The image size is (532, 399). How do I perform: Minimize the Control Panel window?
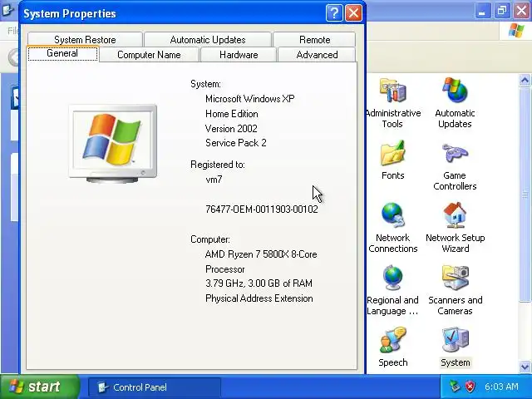pyautogui.click(x=481, y=11)
